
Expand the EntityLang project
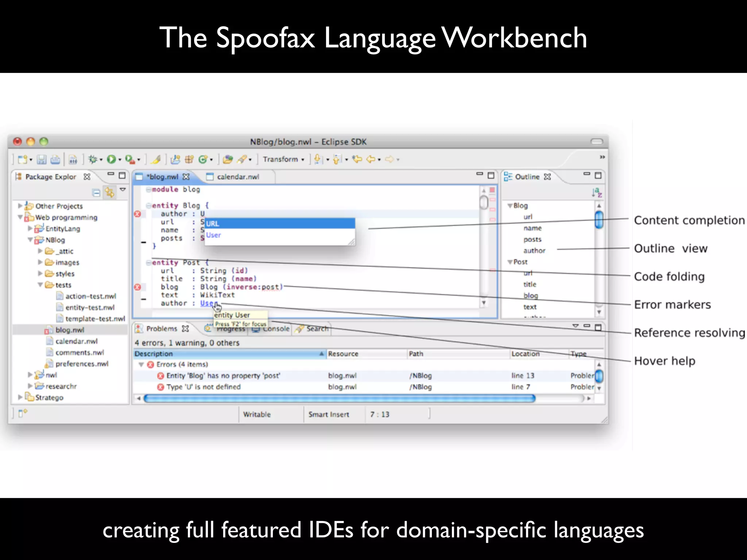[30, 229]
